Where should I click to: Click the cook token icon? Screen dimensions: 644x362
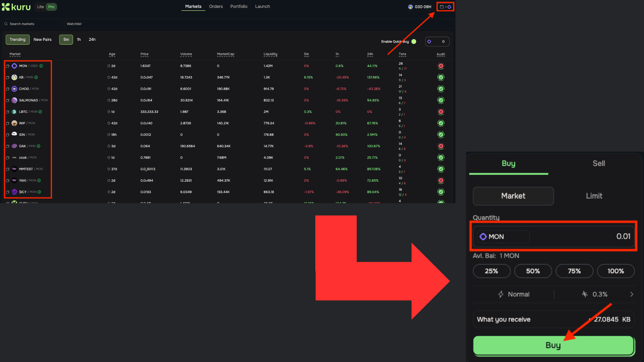tap(14, 158)
